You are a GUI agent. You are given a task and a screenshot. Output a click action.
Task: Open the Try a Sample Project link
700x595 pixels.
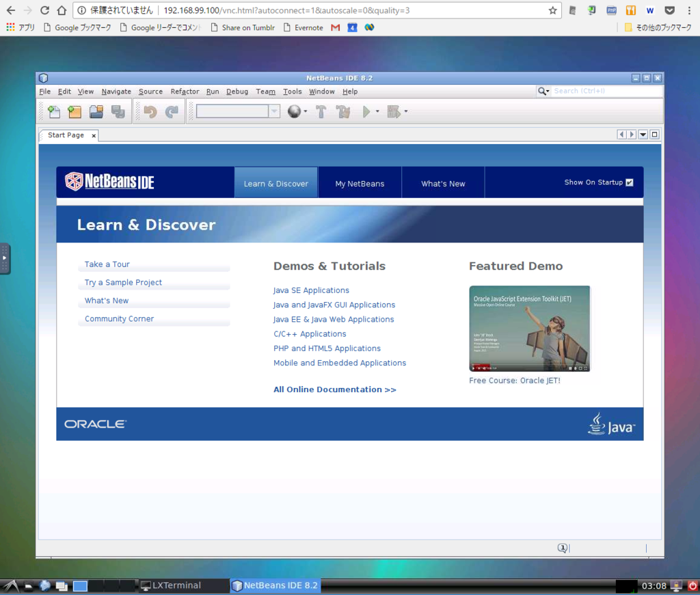[x=123, y=282]
